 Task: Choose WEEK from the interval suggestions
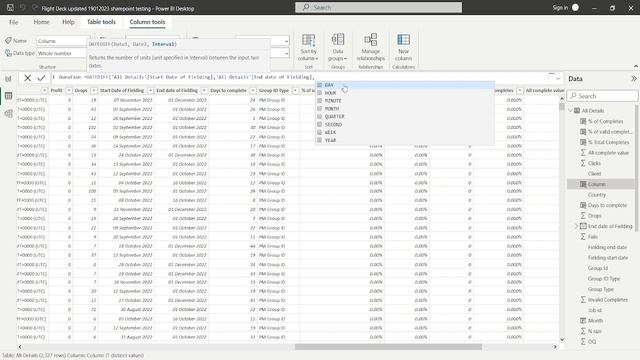404,132
